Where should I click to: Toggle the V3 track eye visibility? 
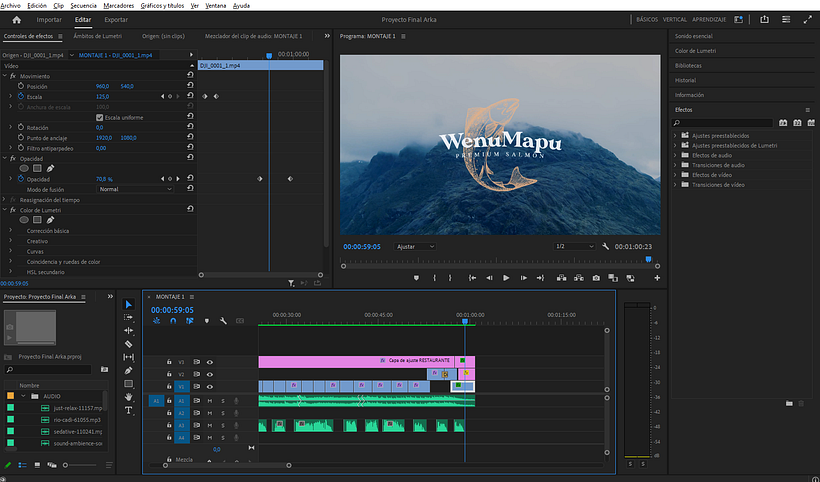(x=210, y=362)
